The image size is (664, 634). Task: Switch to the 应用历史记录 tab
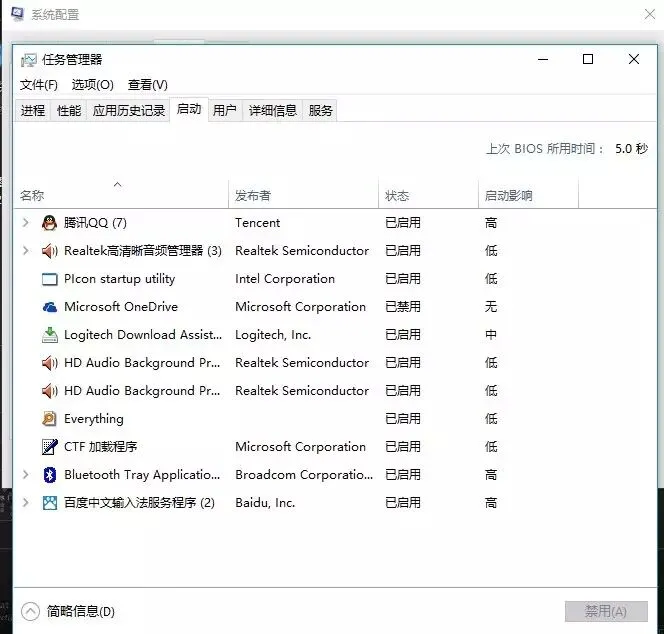point(129,111)
